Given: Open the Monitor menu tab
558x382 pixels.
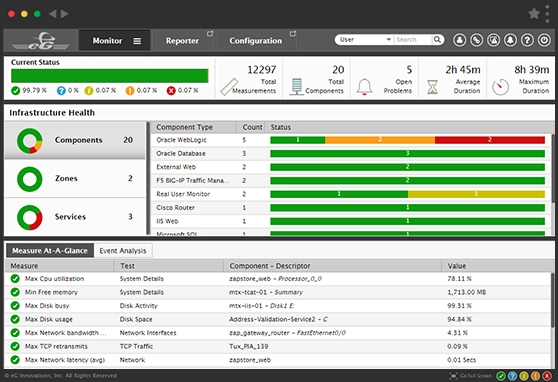Looking at the screenshot, I should 115,41.
